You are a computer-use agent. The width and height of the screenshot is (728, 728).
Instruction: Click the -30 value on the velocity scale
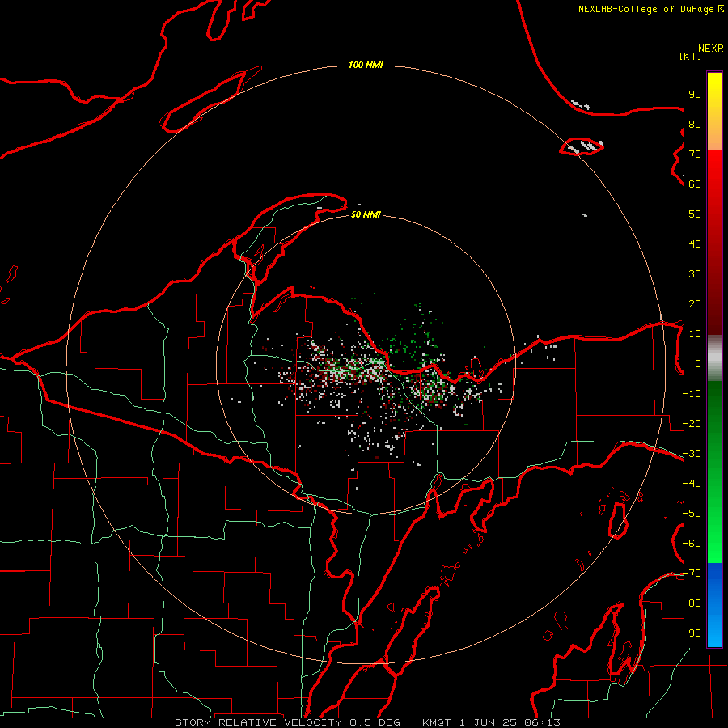[x=692, y=454]
